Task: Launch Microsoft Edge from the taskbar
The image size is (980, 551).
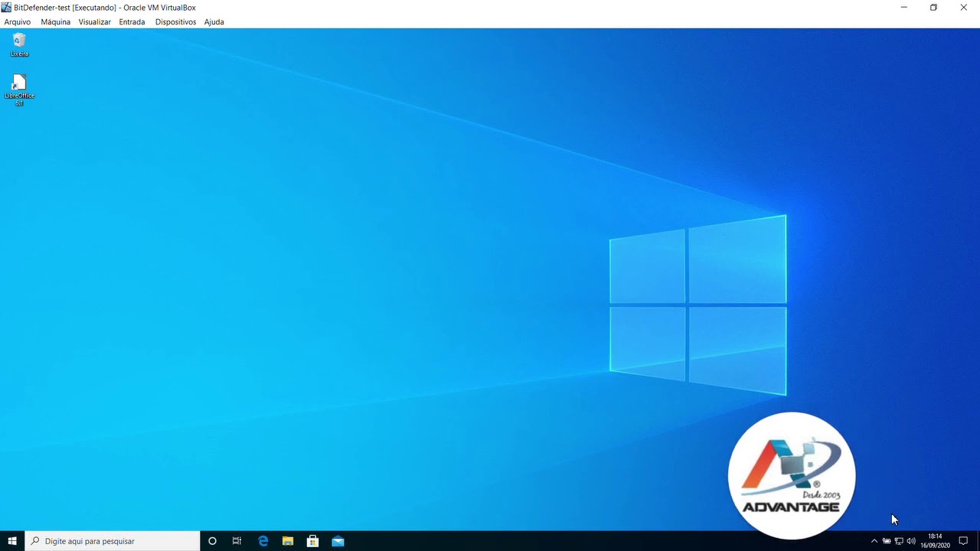Action: tap(263, 541)
